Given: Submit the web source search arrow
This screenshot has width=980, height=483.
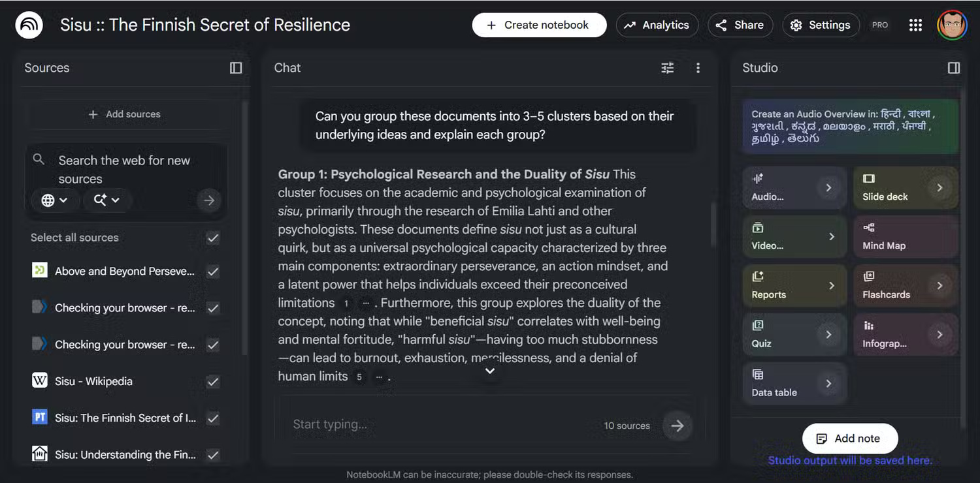Looking at the screenshot, I should pos(209,200).
